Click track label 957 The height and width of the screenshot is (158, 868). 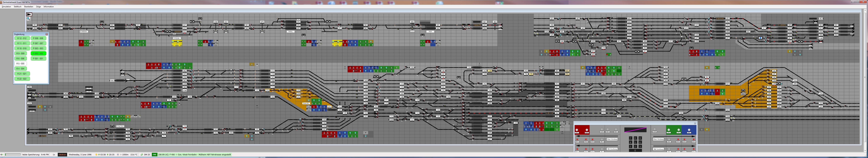(x=112, y=25)
